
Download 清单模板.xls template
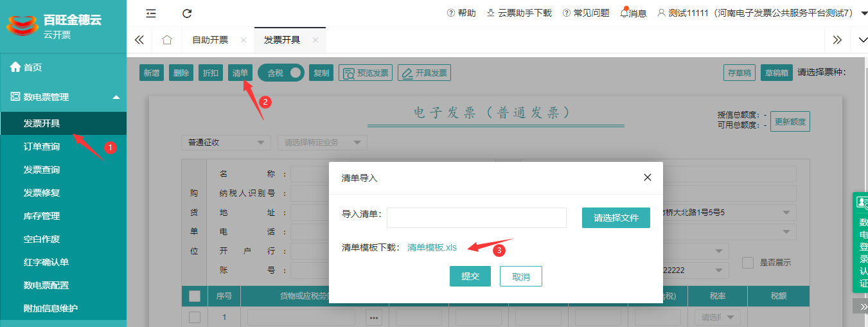[x=432, y=247]
